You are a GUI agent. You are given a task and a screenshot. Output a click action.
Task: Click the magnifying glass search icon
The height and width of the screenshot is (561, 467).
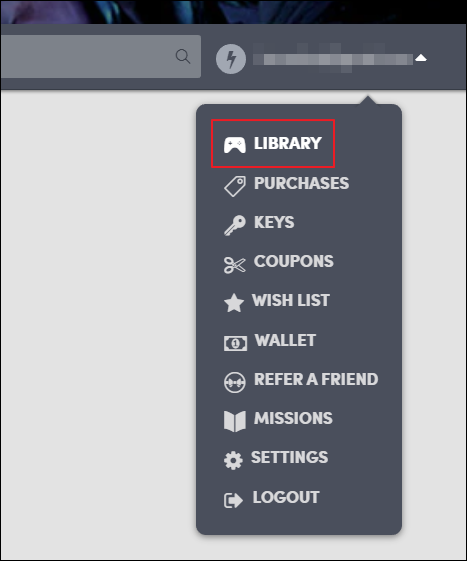click(183, 57)
